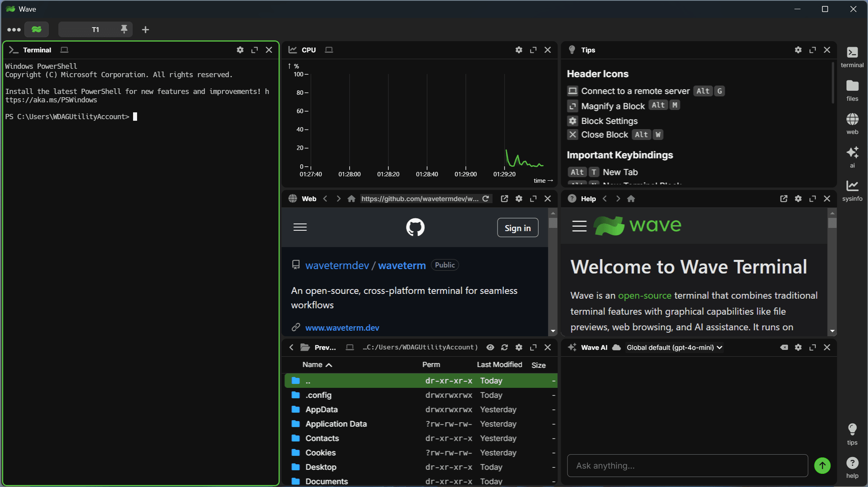
Task: Click the path C:/Users/WDAGUtilityAccount in Preview
Action: tap(420, 347)
